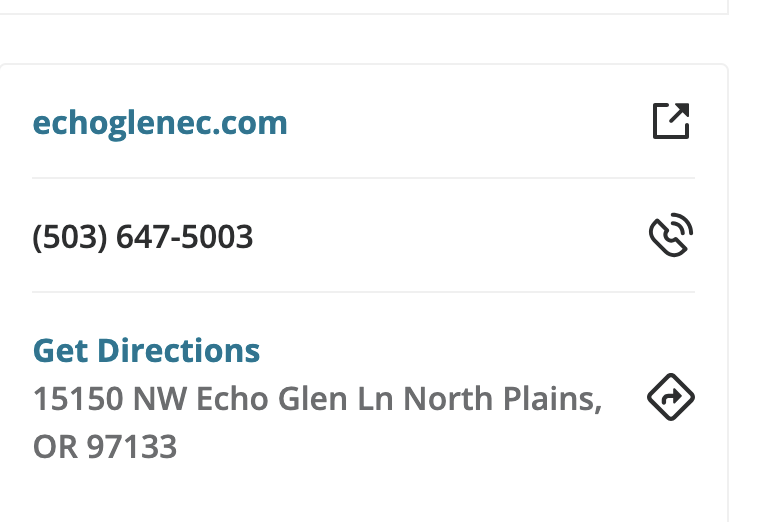Tap the phone call icon
Image resolution: width=774 pixels, height=522 pixels.
[671, 236]
